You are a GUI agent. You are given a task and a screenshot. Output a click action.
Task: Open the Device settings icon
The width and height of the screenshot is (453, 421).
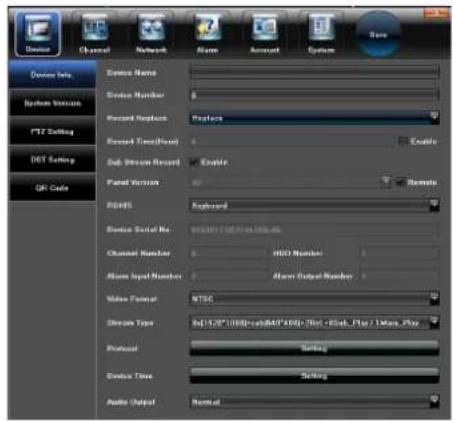pyautogui.click(x=38, y=33)
